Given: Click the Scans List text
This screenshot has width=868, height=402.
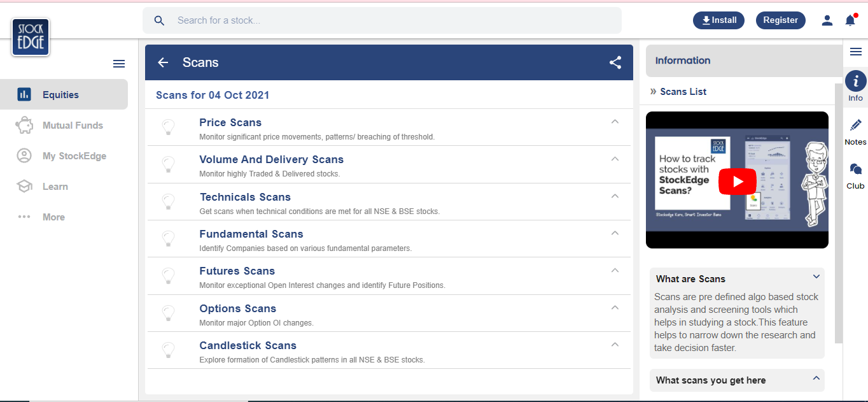Looking at the screenshot, I should click(x=683, y=92).
